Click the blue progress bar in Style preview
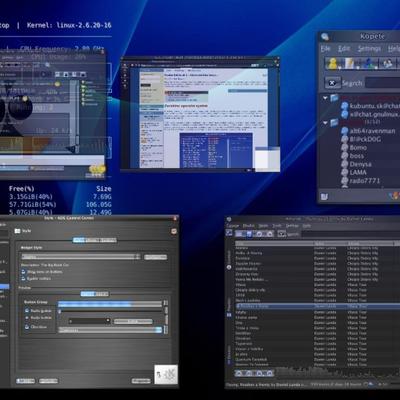 pos(110,304)
